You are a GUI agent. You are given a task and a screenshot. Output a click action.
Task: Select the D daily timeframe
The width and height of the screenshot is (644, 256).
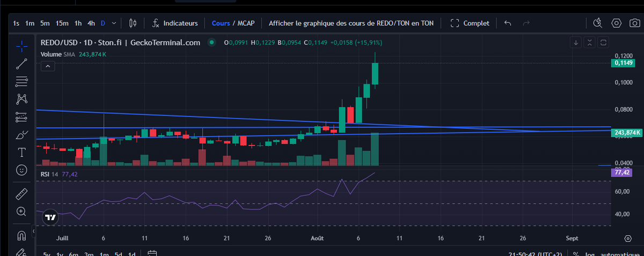click(x=104, y=23)
